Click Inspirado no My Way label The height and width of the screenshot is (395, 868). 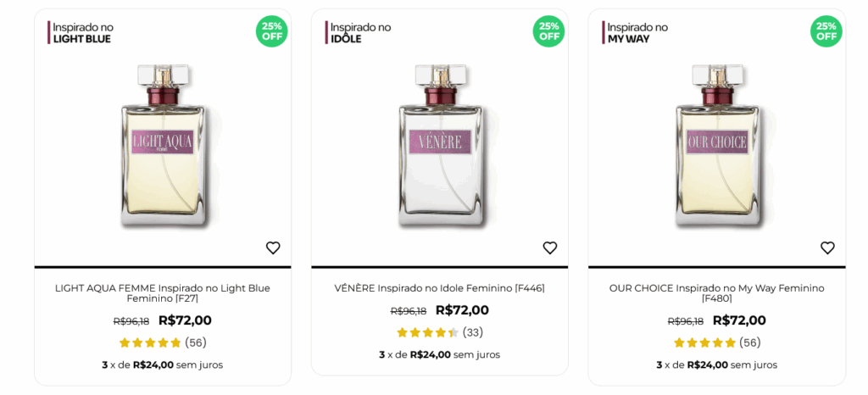tap(637, 33)
